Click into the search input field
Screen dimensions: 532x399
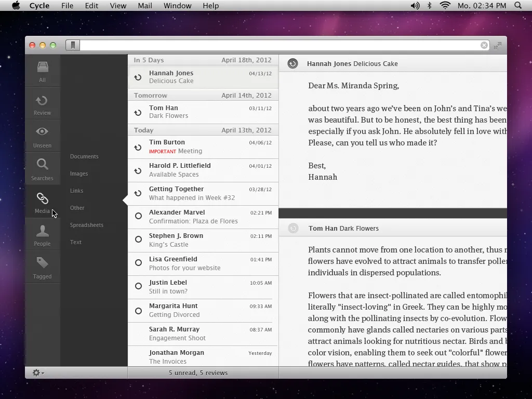(x=280, y=45)
